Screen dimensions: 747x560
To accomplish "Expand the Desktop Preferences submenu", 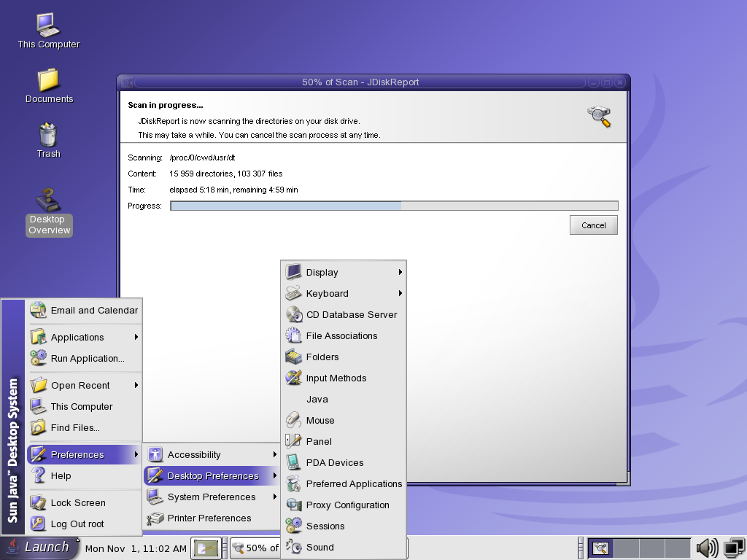I will coord(212,475).
